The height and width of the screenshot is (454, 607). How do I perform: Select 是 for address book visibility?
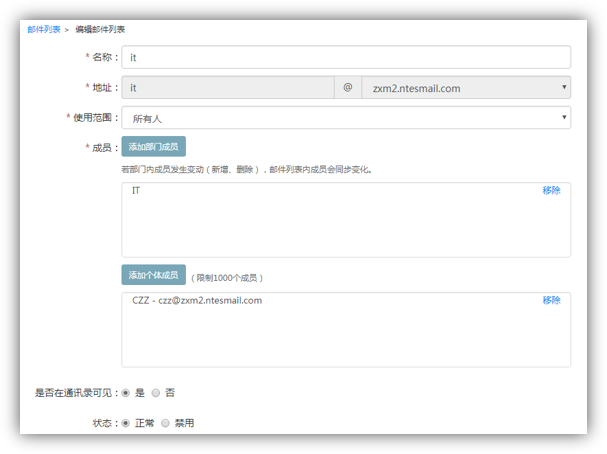coord(125,393)
